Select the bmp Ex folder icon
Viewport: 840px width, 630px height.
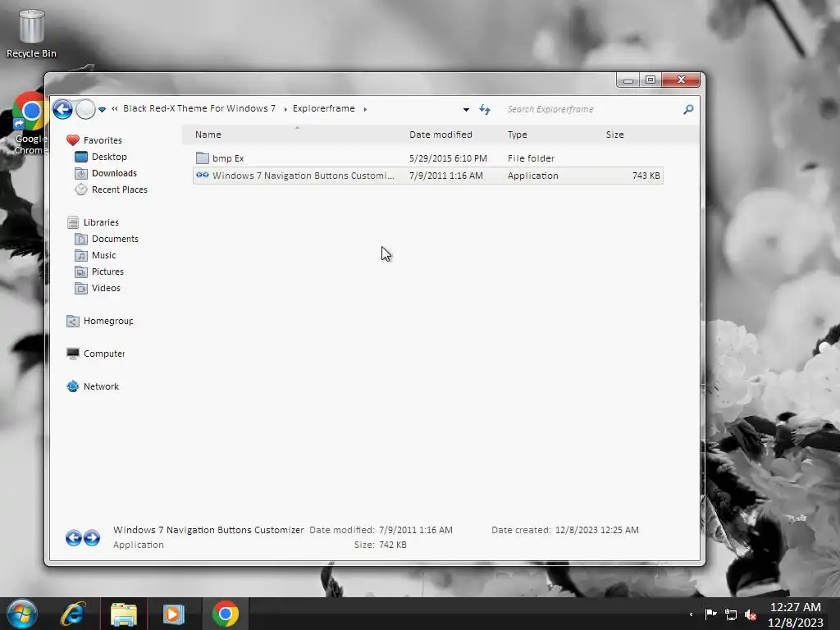[203, 158]
